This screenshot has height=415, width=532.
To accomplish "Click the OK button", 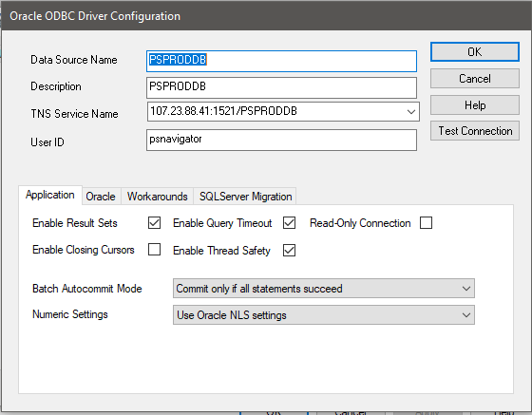I will [475, 52].
